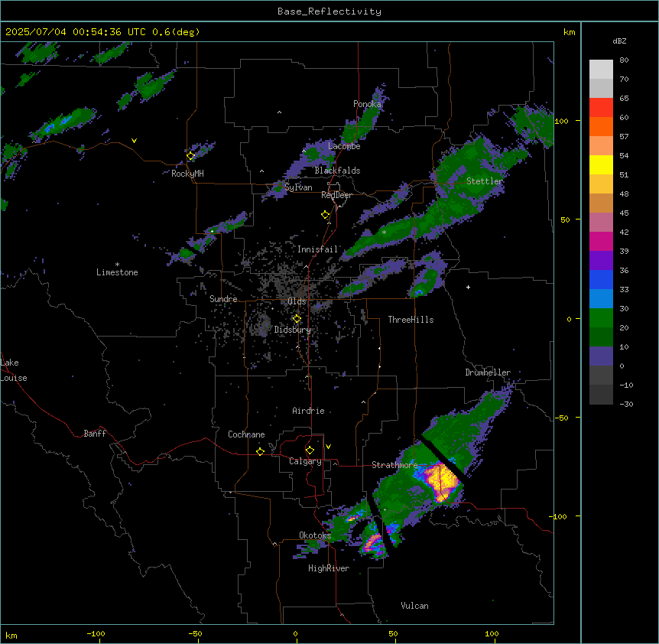
Task: Select the orange 60 dBZ legend swatch
Action: click(x=601, y=126)
